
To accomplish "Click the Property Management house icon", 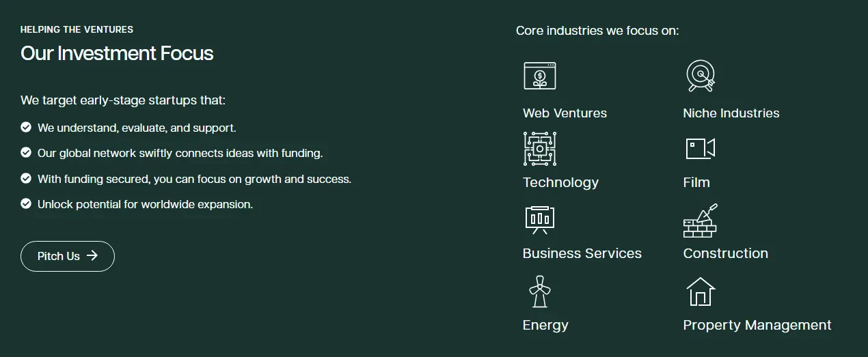I will pos(701,291).
